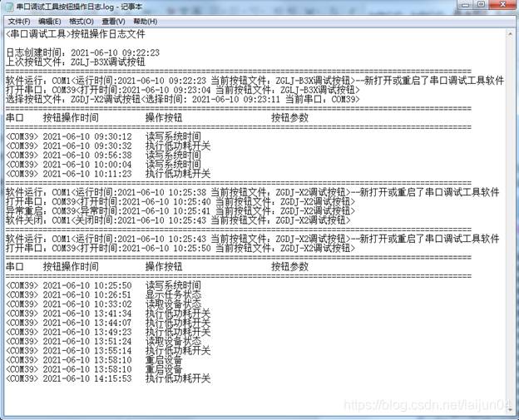Click the 软件运行 line with time 10:25:38
This screenshot has height=420, width=519.
[253, 192]
